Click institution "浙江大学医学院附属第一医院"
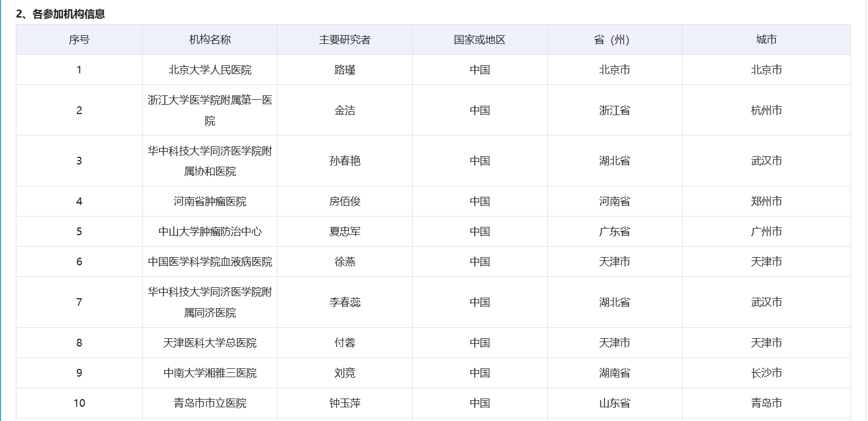The height and width of the screenshot is (421, 868). pyautogui.click(x=210, y=110)
